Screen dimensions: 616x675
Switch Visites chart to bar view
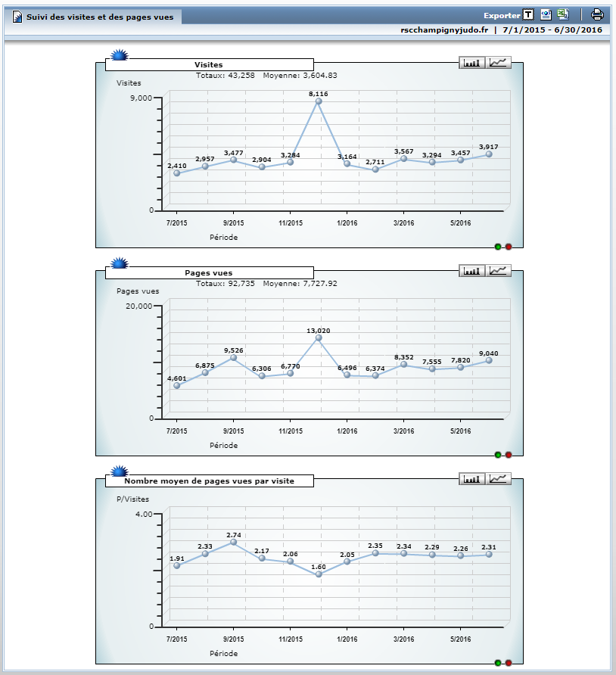[471, 63]
